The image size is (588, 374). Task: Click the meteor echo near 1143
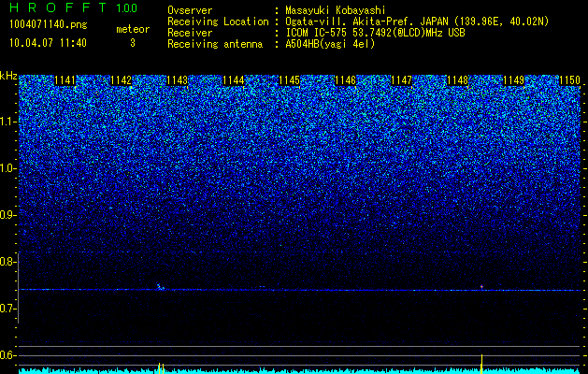(x=160, y=287)
